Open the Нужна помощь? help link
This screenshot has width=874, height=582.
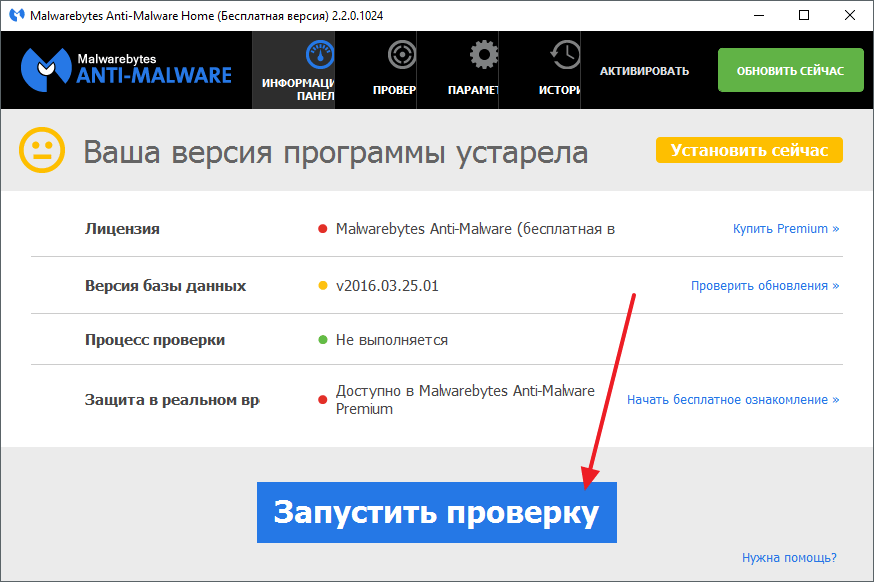(x=789, y=557)
